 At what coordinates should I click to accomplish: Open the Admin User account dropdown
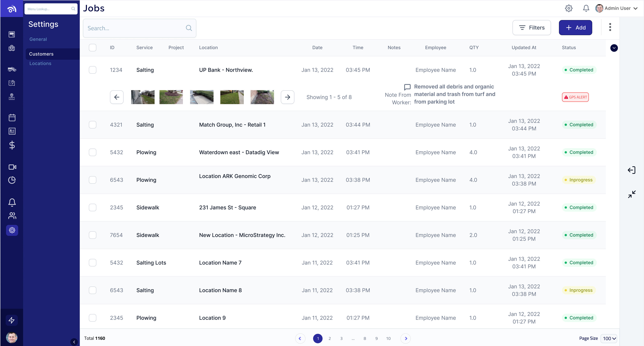pos(616,8)
